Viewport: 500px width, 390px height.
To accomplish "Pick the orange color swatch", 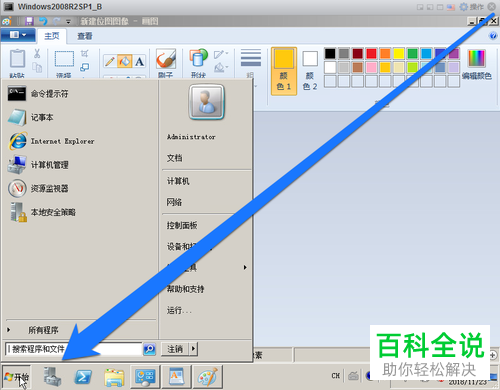I will (x=385, y=53).
